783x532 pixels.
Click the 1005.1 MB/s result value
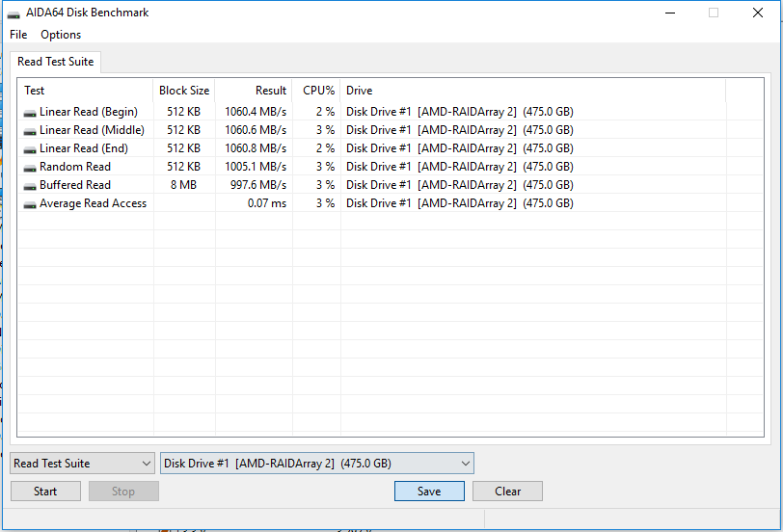[256, 167]
